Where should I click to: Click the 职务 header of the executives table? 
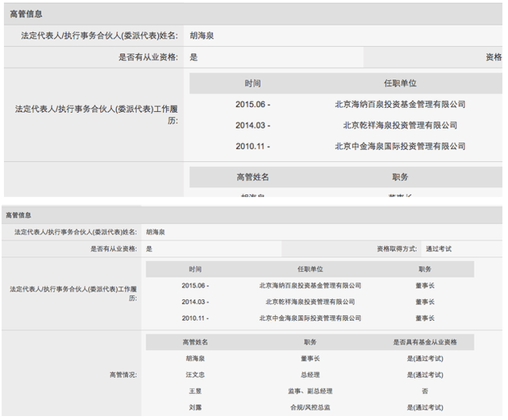pyautogui.click(x=310, y=343)
